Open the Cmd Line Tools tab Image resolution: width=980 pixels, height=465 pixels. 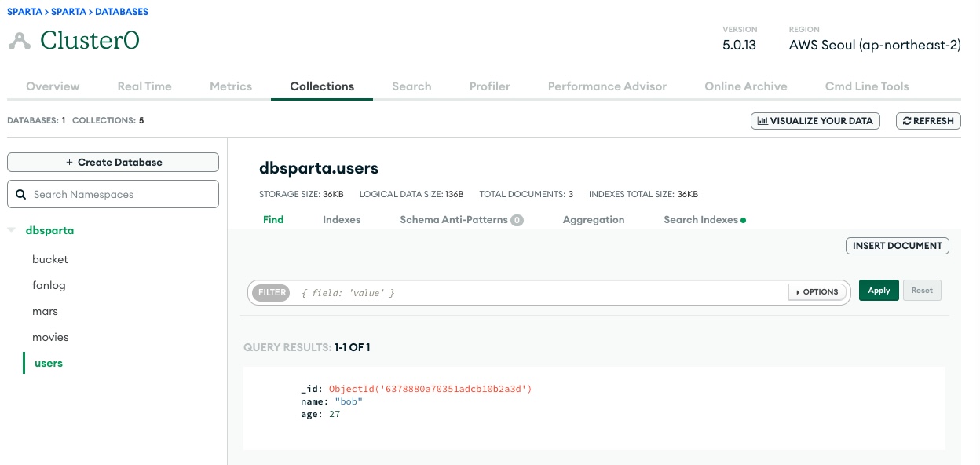[x=867, y=86]
